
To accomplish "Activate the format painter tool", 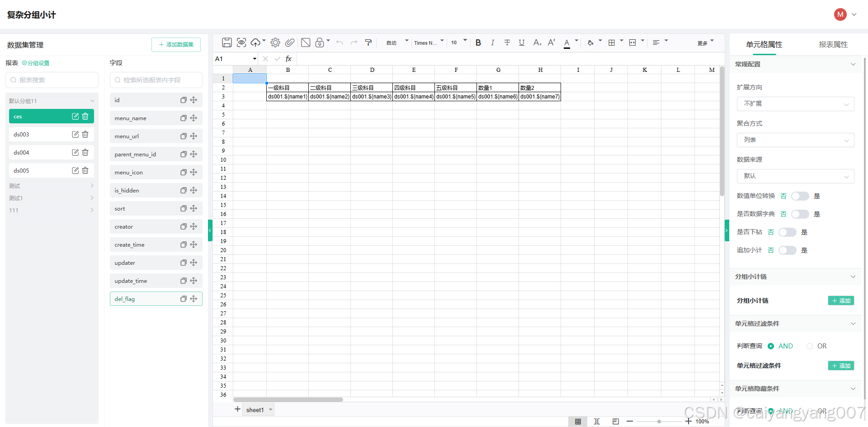I will 368,42.
